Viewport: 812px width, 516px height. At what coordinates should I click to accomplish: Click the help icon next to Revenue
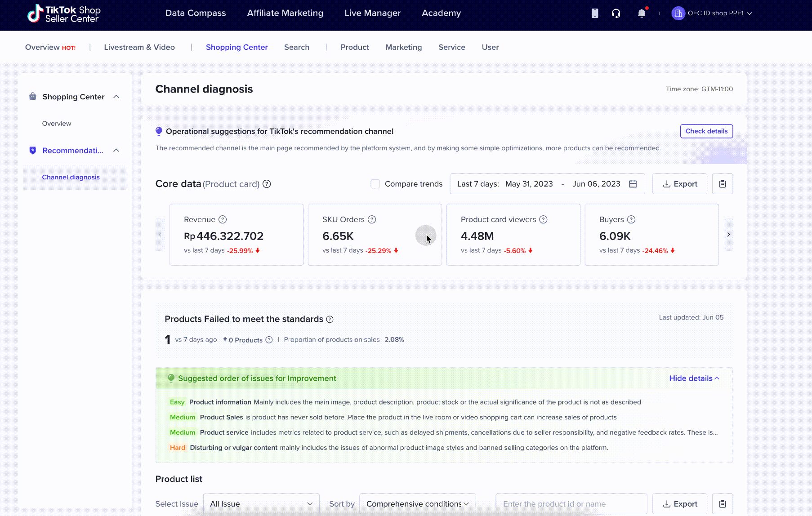[x=223, y=219]
